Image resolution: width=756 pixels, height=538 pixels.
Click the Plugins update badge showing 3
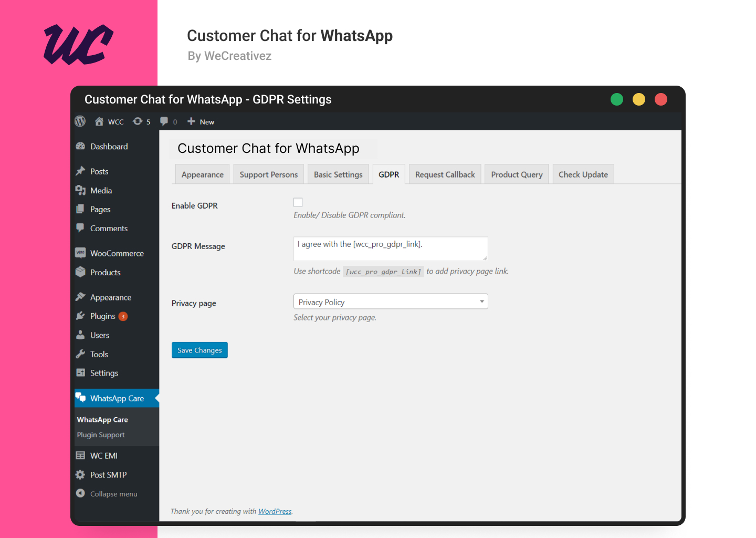(x=123, y=316)
